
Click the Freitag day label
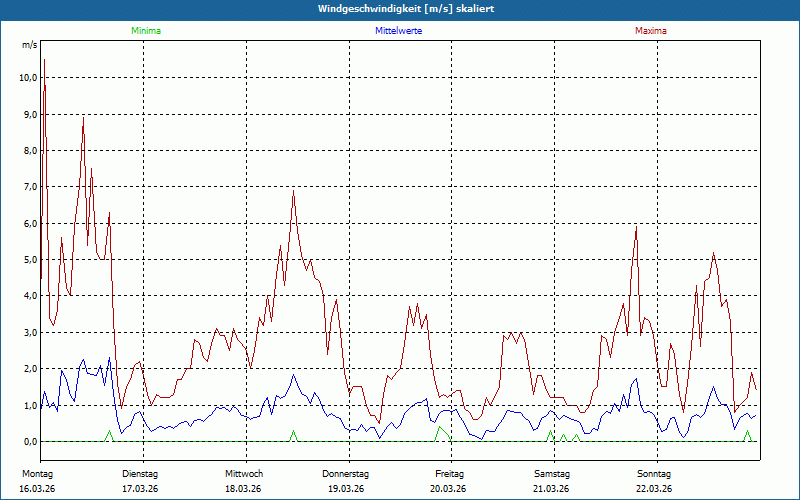[448, 473]
